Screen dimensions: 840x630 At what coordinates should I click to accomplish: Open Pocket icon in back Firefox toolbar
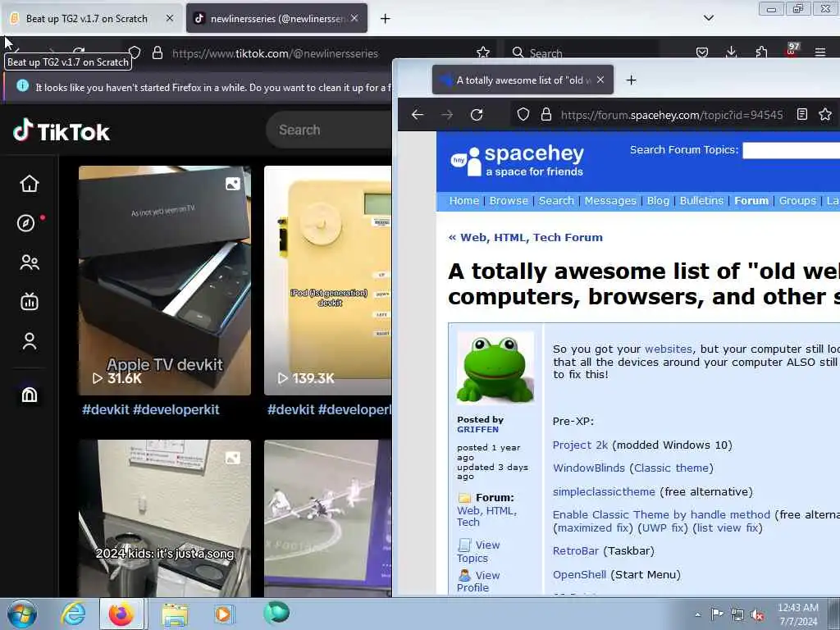coord(702,52)
